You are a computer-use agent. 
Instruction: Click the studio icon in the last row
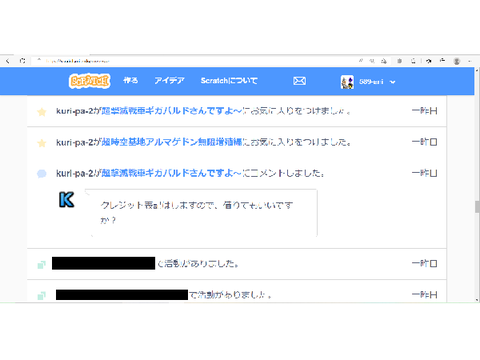pyautogui.click(x=41, y=296)
